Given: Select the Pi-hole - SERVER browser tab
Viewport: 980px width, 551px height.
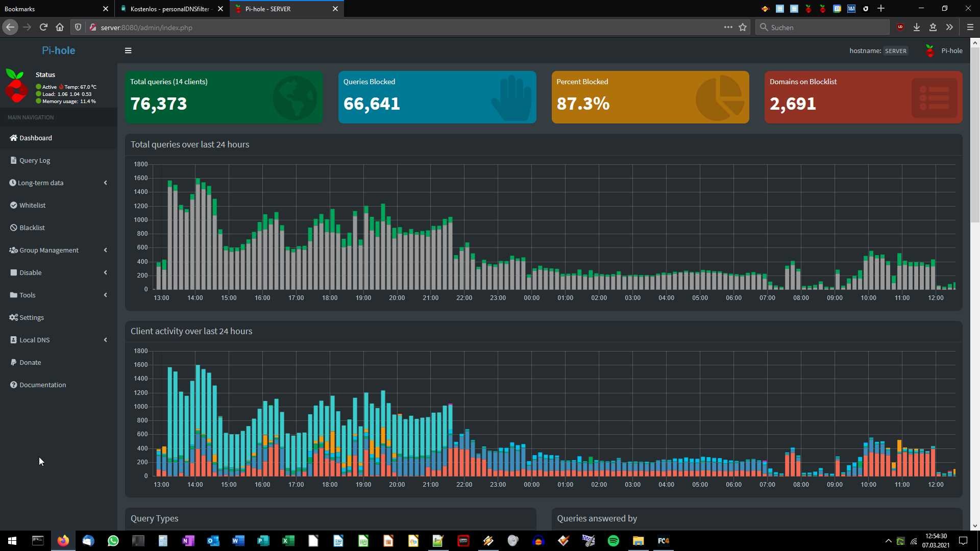Looking at the screenshot, I should [287, 9].
